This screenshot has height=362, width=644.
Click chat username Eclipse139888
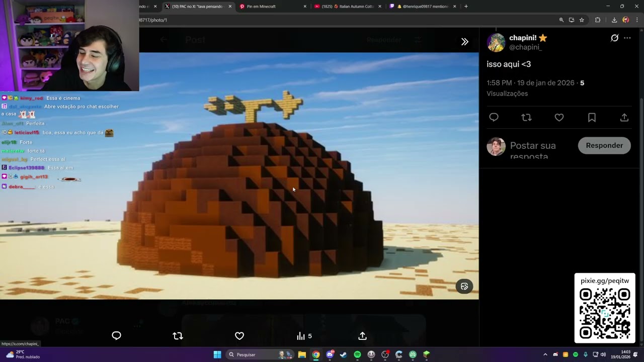(x=27, y=168)
